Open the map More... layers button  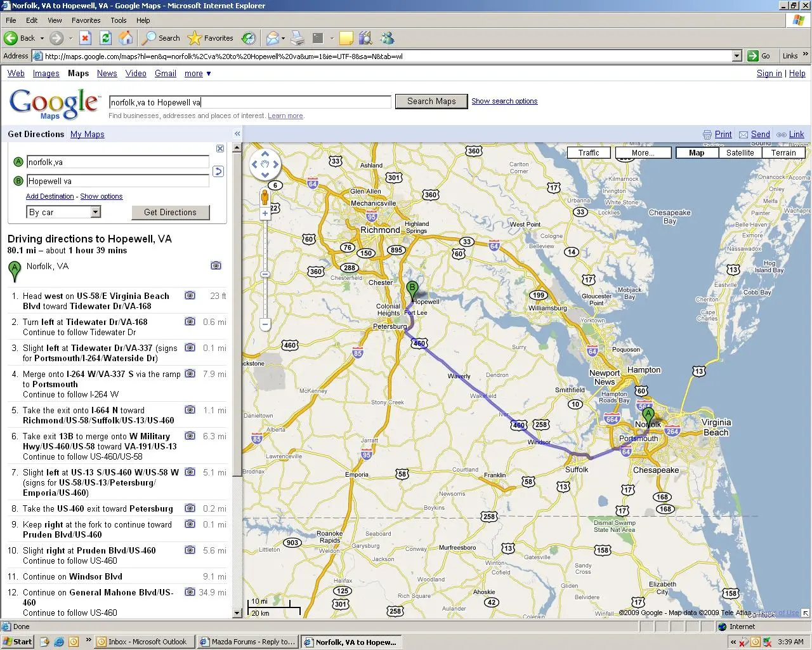[643, 153]
